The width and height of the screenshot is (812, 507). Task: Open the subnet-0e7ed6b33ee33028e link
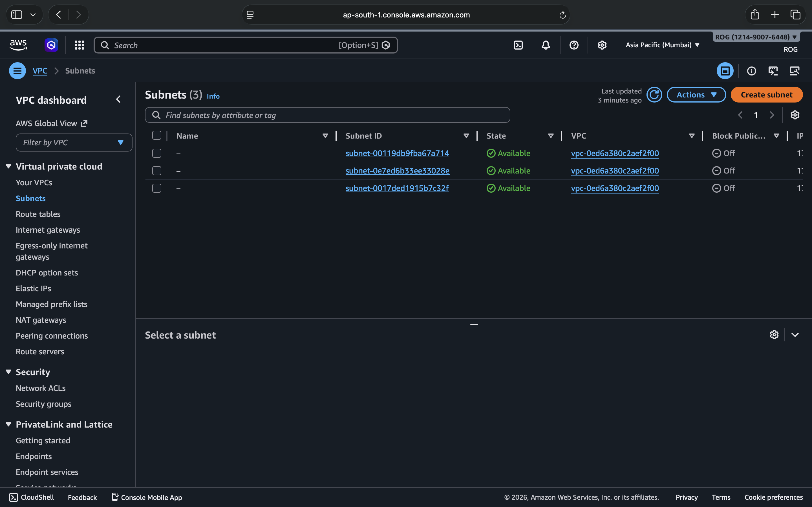pos(397,171)
